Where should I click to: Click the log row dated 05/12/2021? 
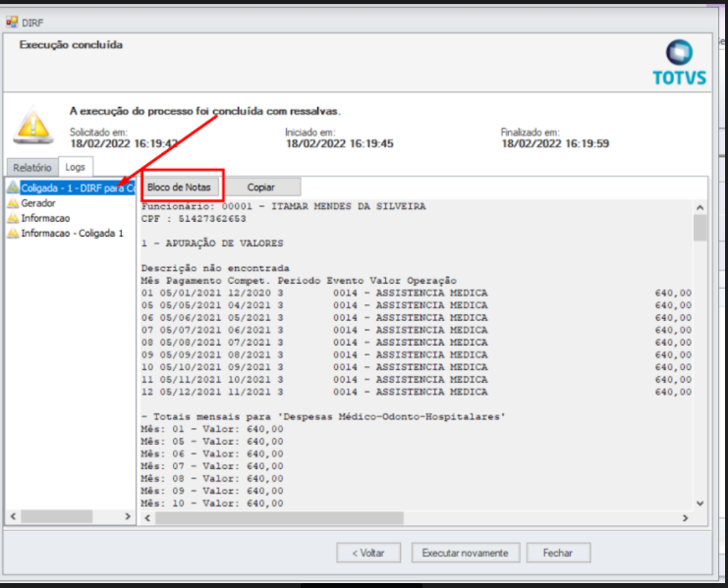click(417, 392)
